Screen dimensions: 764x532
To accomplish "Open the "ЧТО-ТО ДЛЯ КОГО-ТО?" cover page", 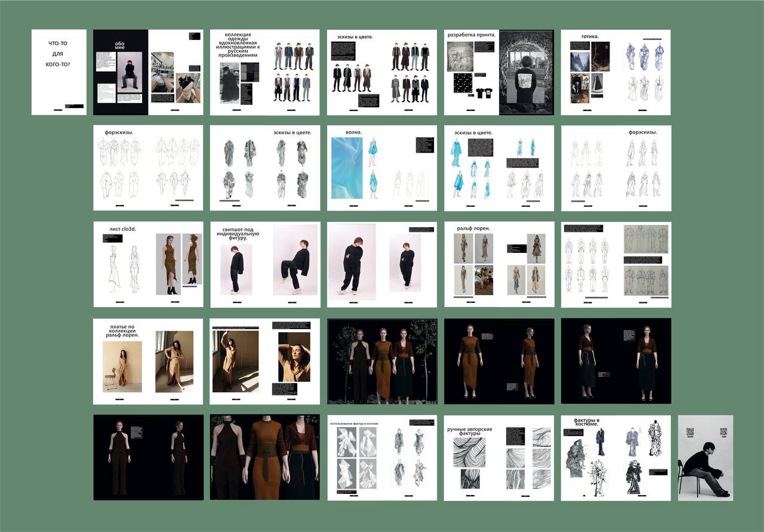I will click(59, 72).
